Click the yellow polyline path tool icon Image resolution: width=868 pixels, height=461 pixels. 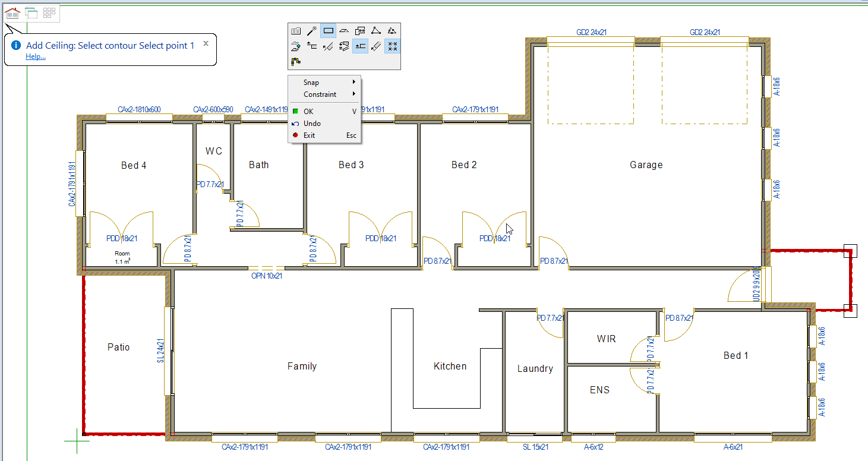click(296, 61)
